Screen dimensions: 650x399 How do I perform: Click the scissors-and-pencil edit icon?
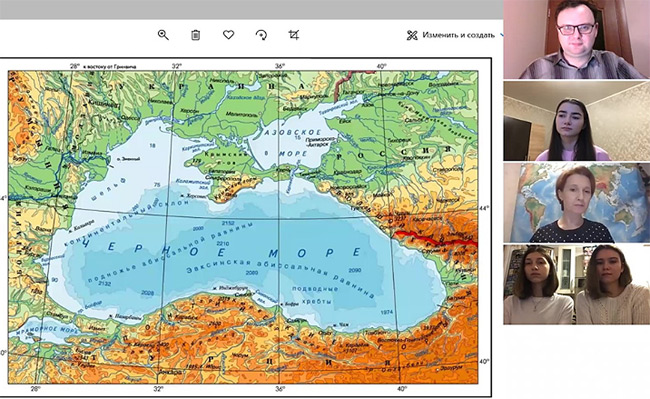pos(412,35)
